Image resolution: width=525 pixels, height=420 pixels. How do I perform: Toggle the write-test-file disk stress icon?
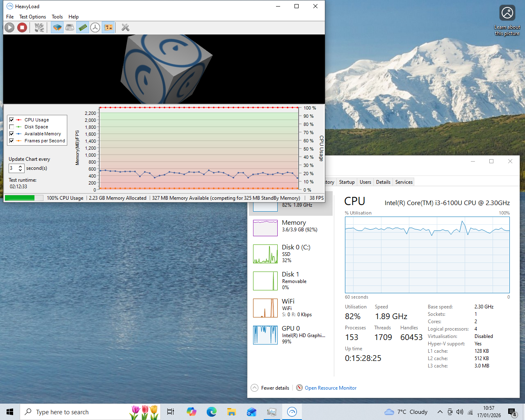point(70,27)
